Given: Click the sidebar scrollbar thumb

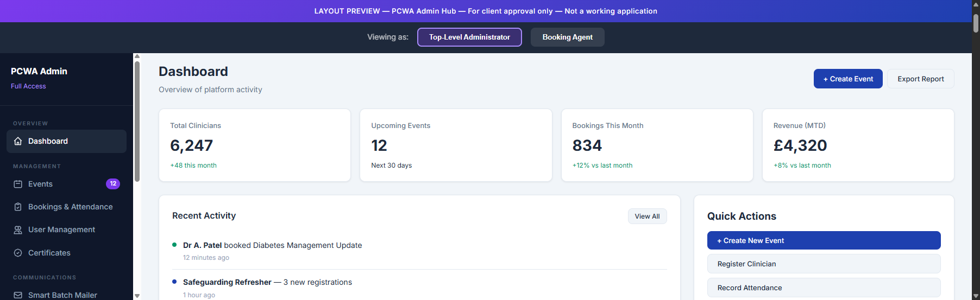Looking at the screenshot, I should click(x=137, y=122).
